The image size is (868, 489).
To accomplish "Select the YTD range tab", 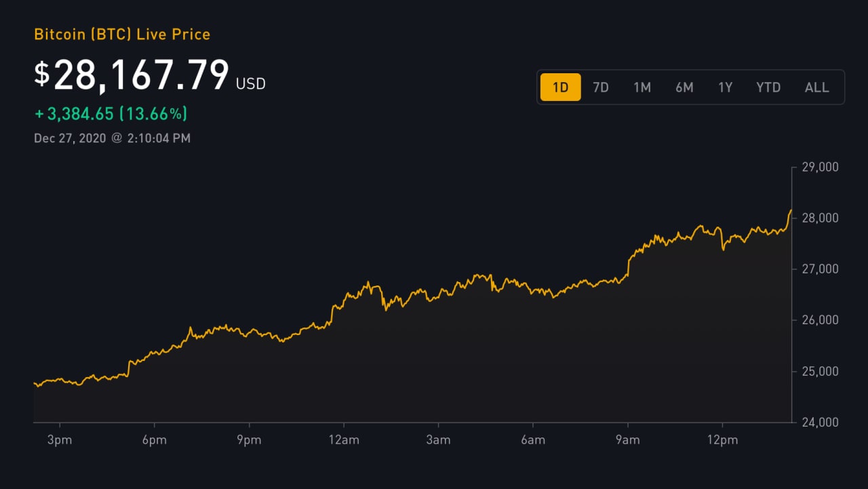I will [x=768, y=87].
